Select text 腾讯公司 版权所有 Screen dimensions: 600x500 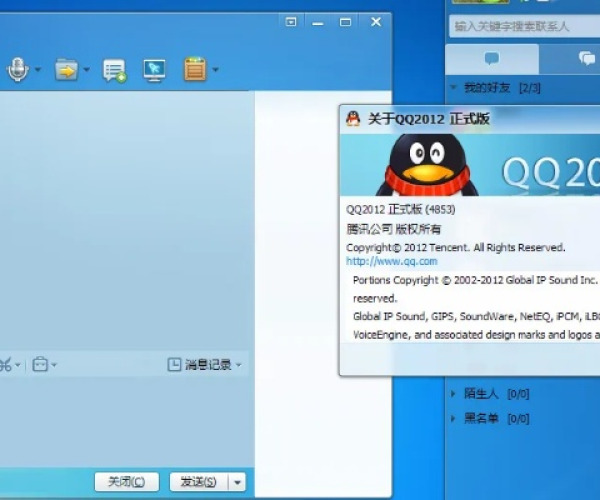coord(394,229)
